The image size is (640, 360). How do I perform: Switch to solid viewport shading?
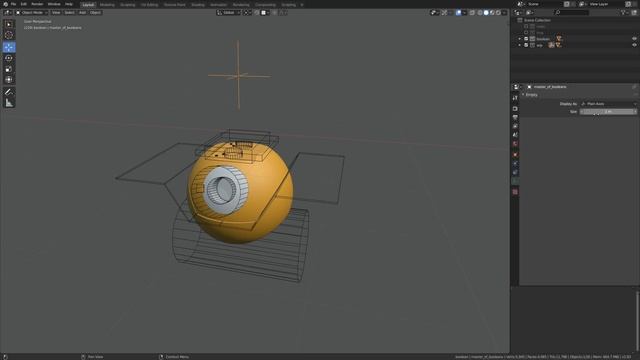point(486,13)
